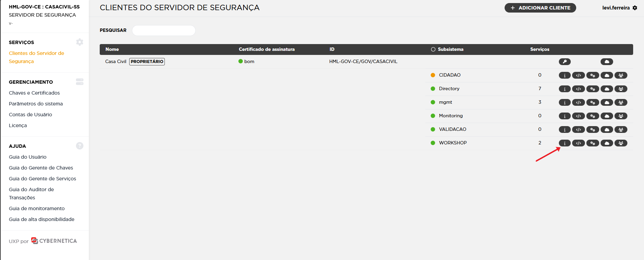Go to Parâmetros do sistema
644x260 pixels.
click(36, 104)
